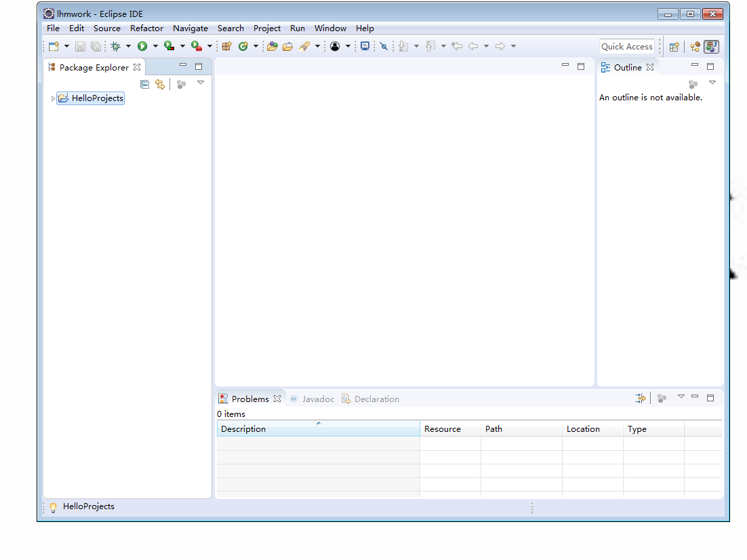Launch with the green Run button
The width and height of the screenshot is (747, 560).
(x=142, y=46)
